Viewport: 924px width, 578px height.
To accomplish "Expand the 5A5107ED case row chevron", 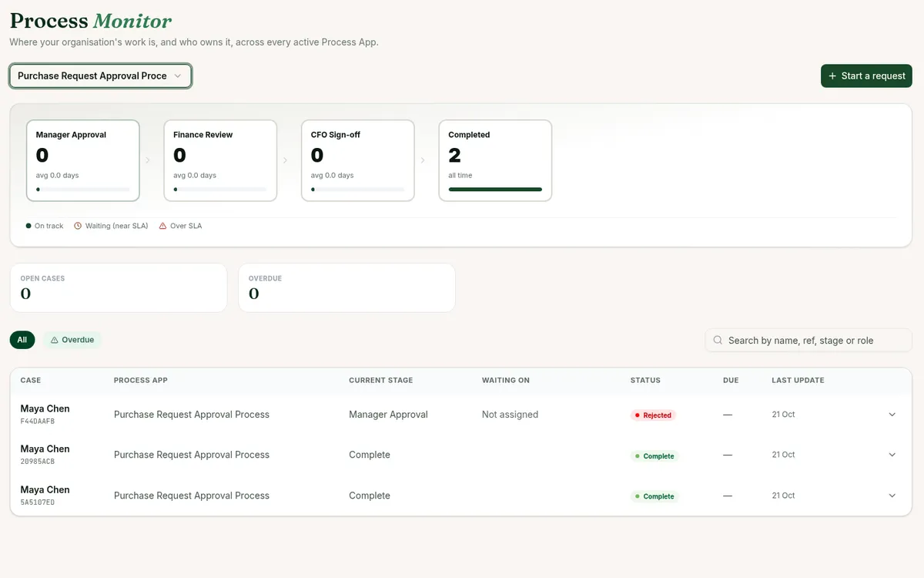I will click(892, 496).
